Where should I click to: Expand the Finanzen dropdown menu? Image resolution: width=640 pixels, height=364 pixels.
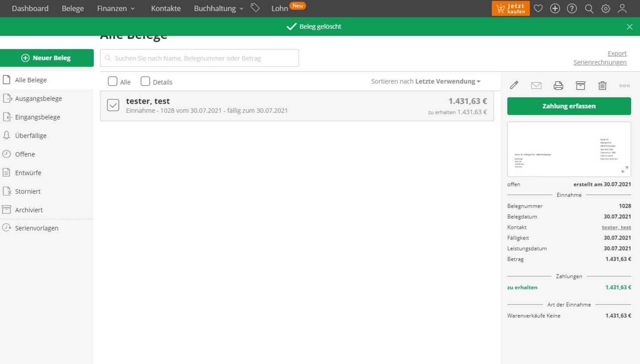coord(116,9)
